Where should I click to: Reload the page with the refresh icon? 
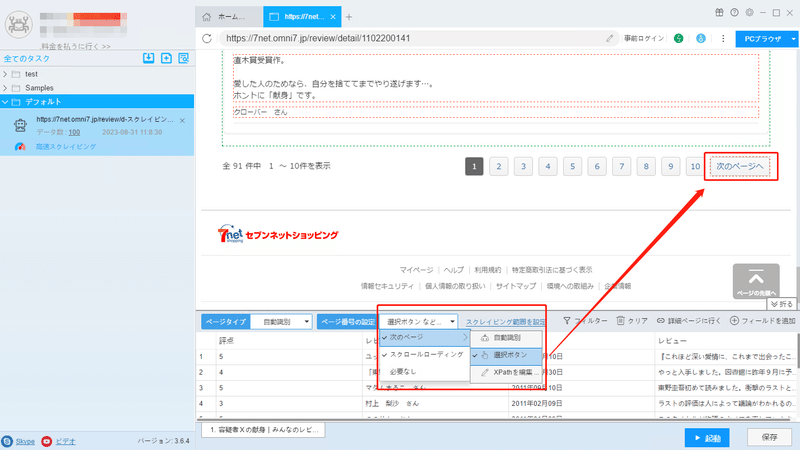[207, 38]
